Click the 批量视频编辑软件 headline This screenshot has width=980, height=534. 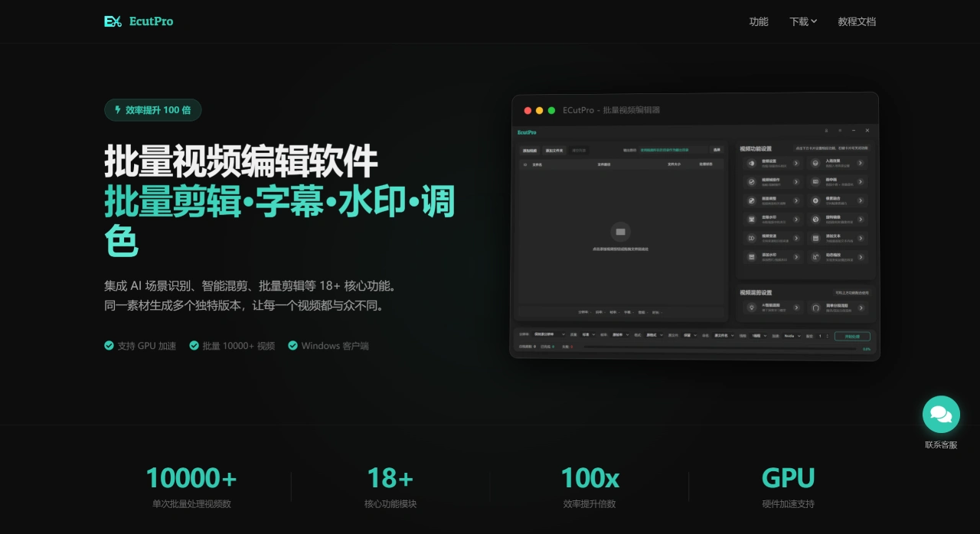tap(241, 162)
